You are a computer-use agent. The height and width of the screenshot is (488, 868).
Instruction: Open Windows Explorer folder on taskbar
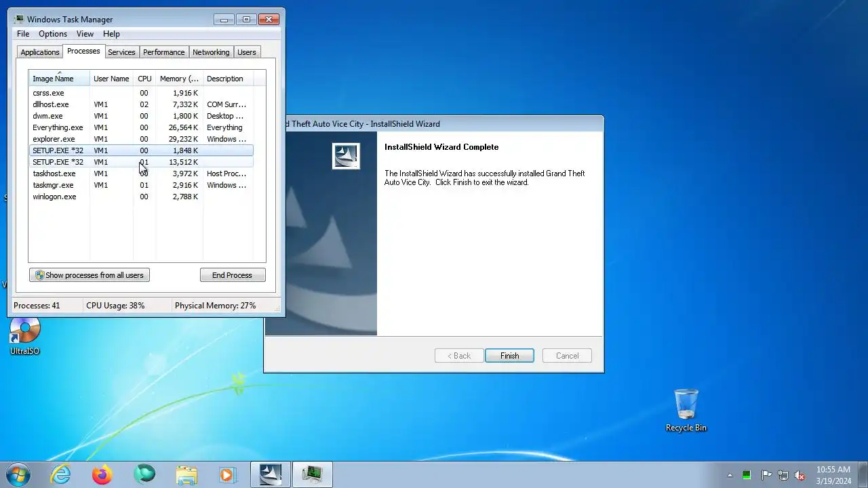(x=186, y=474)
